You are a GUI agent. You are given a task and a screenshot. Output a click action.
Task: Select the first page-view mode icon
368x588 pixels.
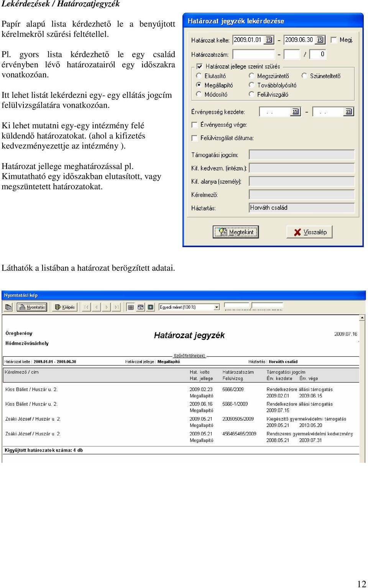click(131, 307)
